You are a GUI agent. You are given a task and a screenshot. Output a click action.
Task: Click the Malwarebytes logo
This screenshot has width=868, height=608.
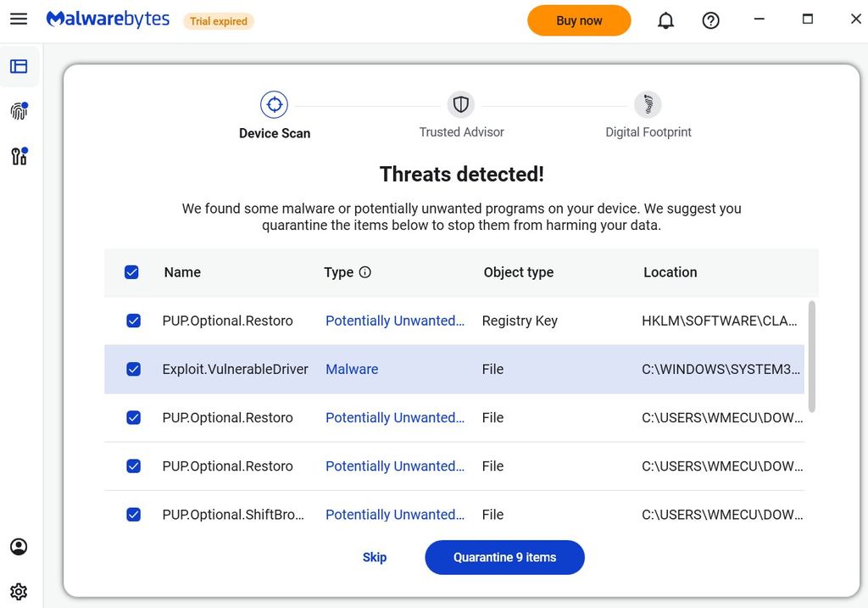(108, 20)
